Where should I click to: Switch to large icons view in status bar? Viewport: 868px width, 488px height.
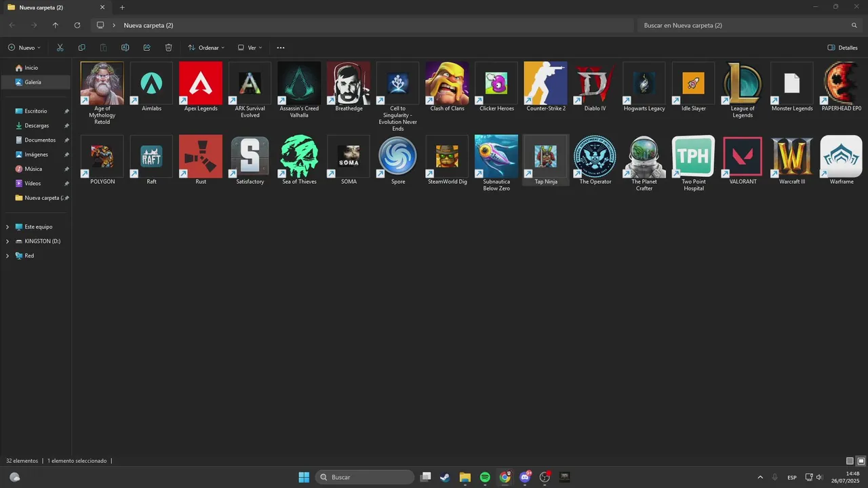click(x=861, y=461)
